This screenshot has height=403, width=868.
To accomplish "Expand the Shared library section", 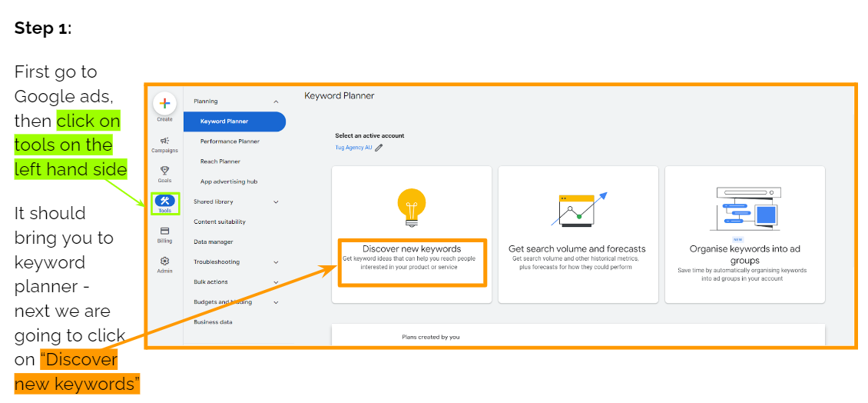I will pyautogui.click(x=276, y=202).
